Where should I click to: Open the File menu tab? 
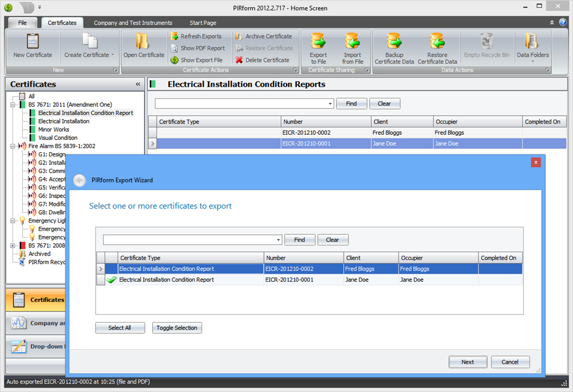point(22,23)
